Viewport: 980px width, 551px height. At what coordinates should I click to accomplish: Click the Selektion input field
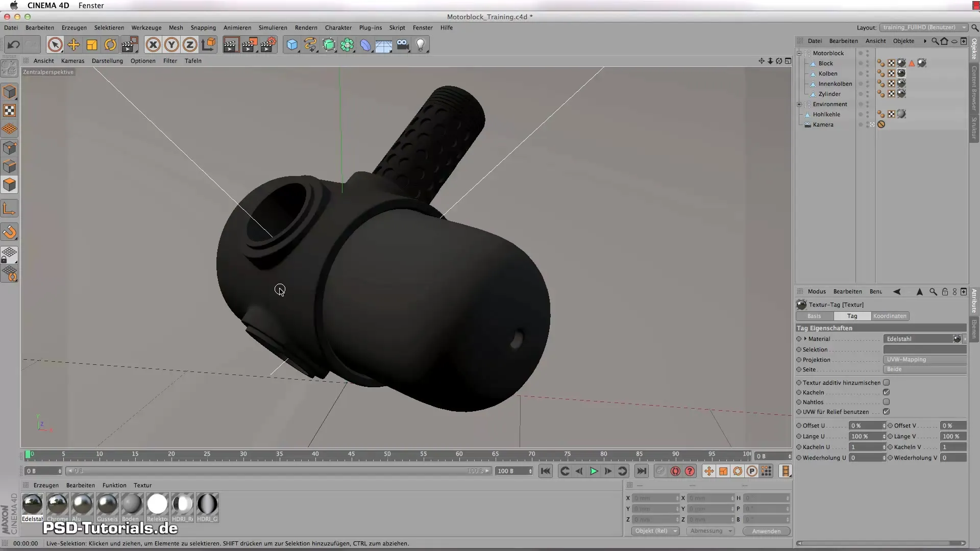coord(924,349)
